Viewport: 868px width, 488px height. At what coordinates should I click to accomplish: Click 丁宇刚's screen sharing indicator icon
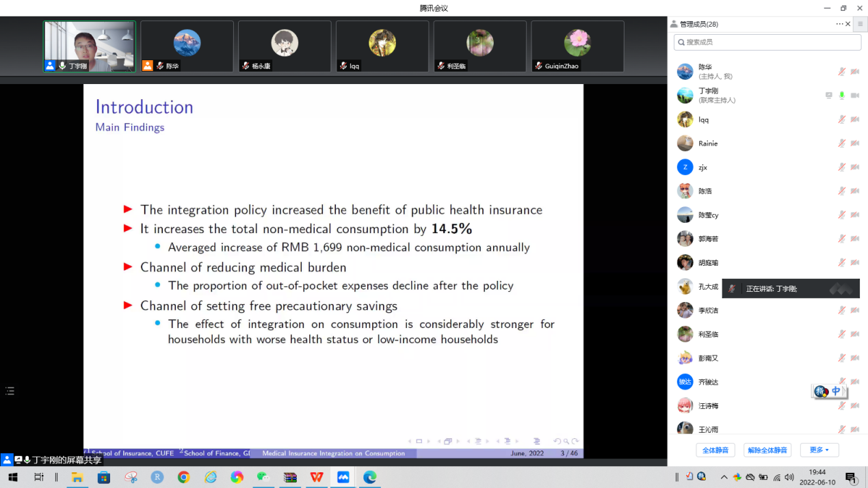pyautogui.click(x=829, y=96)
